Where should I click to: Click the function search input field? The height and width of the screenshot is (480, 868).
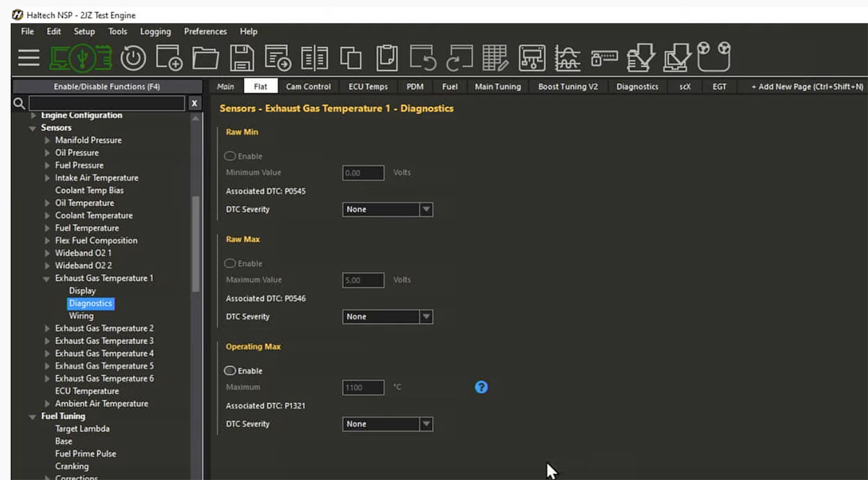(107, 103)
